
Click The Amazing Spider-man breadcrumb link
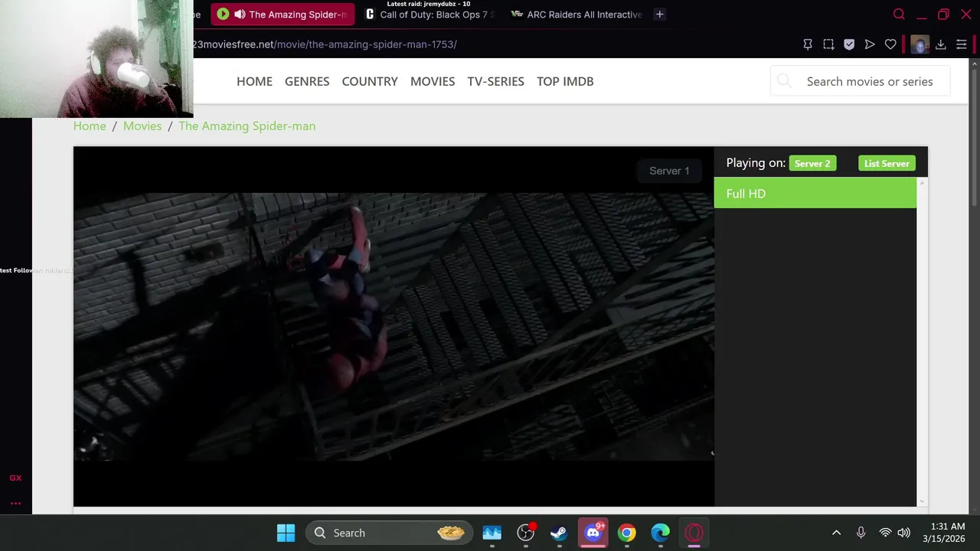click(247, 126)
